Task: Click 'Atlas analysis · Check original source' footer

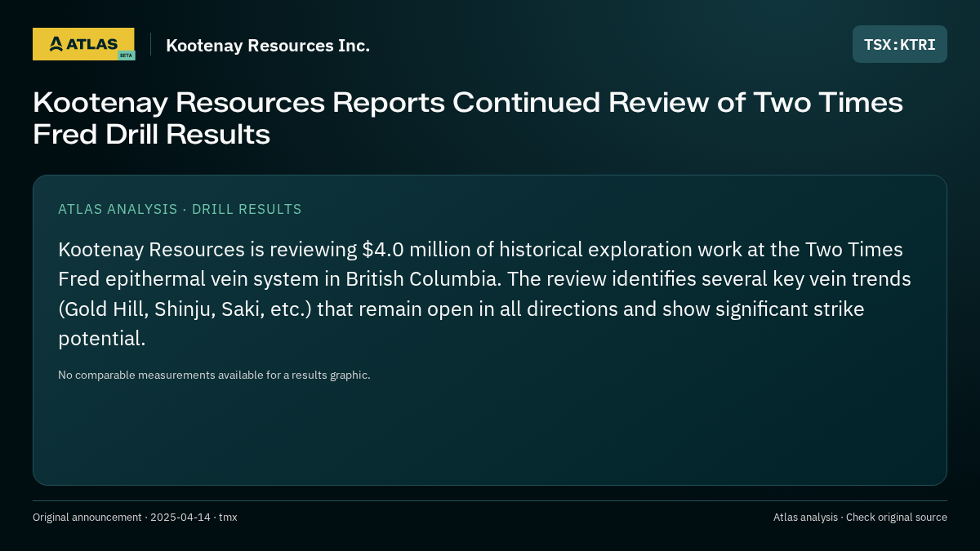Action: pyautogui.click(x=860, y=517)
